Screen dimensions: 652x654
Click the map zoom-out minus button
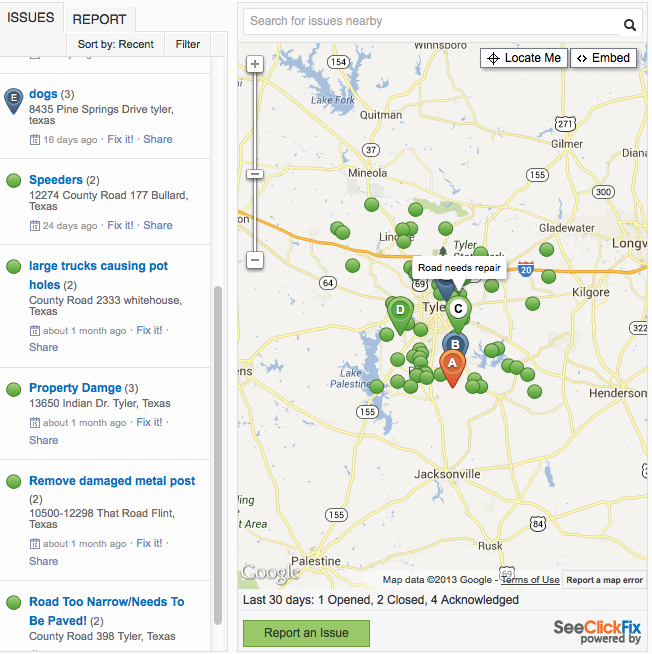coord(255,260)
